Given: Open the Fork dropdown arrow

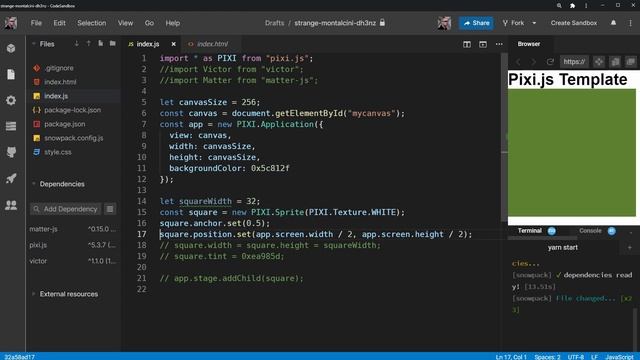Looking at the screenshot, I should (534, 23).
